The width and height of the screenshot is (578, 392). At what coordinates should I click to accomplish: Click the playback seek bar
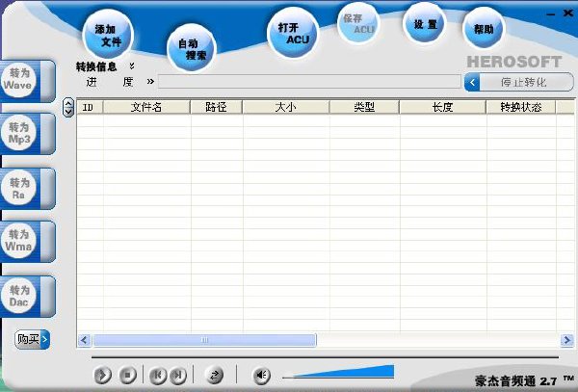[325, 357]
